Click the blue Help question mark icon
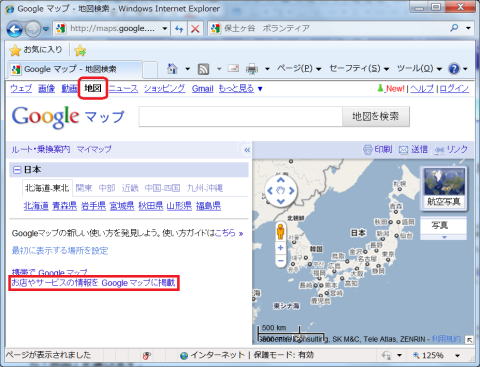The image size is (480, 367). [x=454, y=69]
